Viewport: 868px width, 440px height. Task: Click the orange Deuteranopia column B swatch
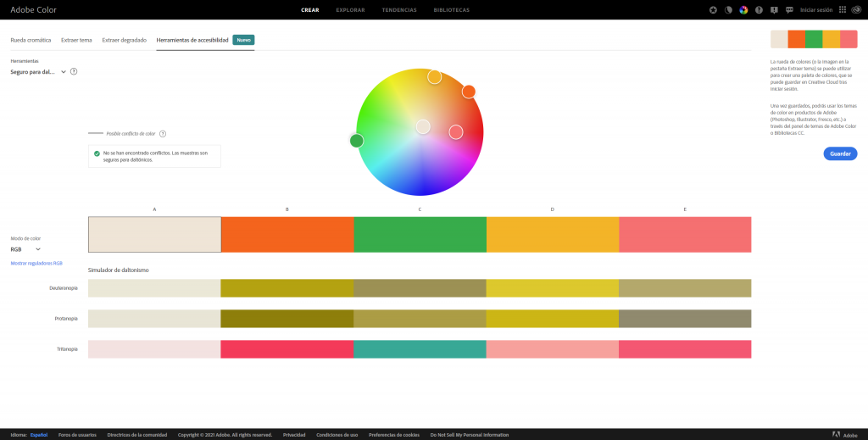coord(287,287)
